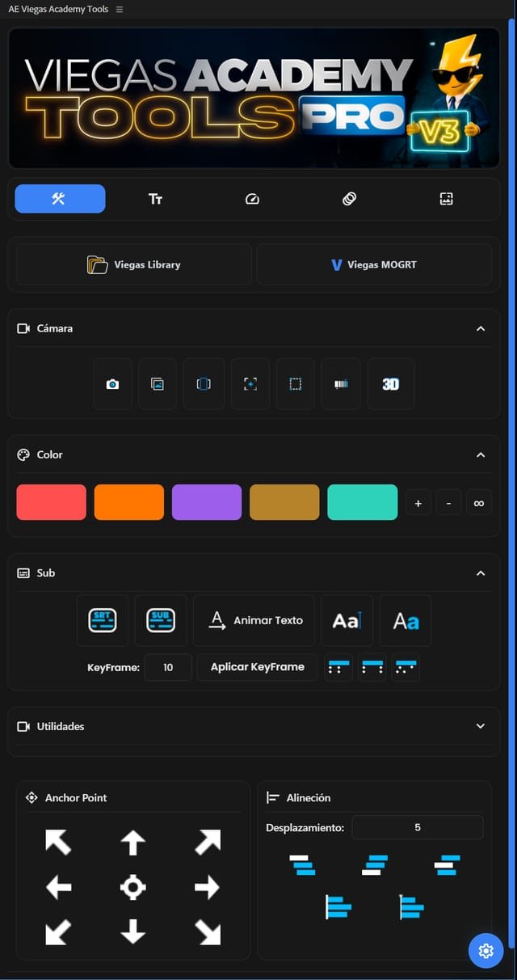517x980 pixels.
Task: Click the dashed square selection icon in Cámara
Action: pos(296,384)
